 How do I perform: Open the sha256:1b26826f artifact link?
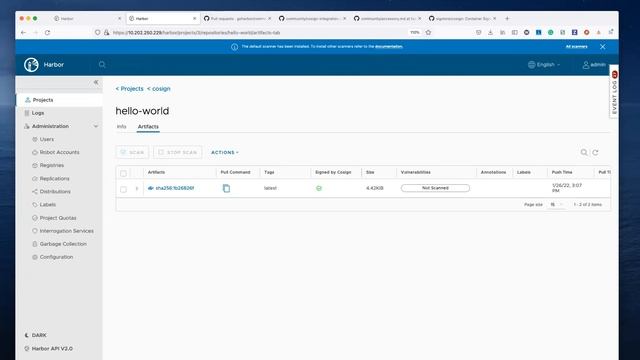174,188
